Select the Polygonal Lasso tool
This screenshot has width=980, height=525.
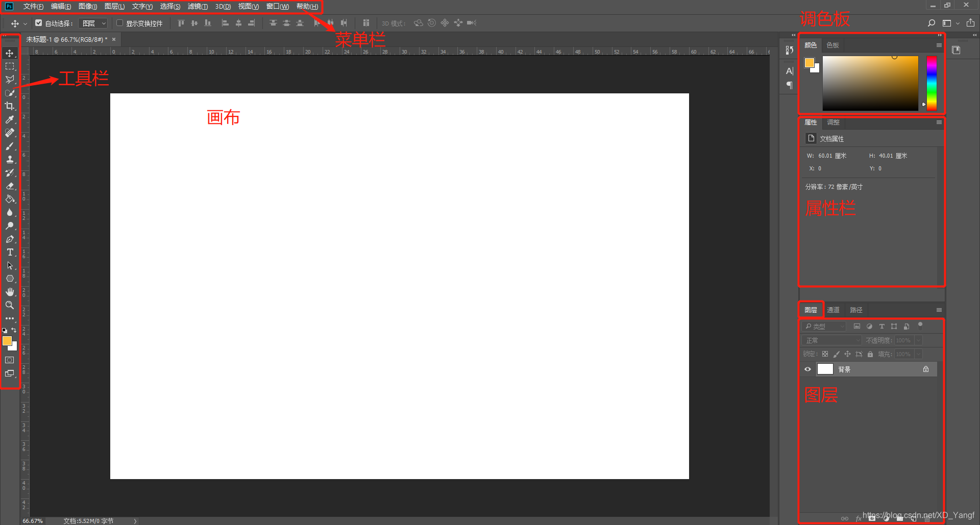click(x=10, y=80)
